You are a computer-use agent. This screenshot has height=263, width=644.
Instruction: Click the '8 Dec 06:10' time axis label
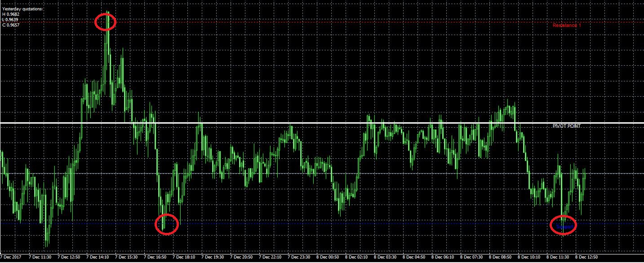coord(443,258)
